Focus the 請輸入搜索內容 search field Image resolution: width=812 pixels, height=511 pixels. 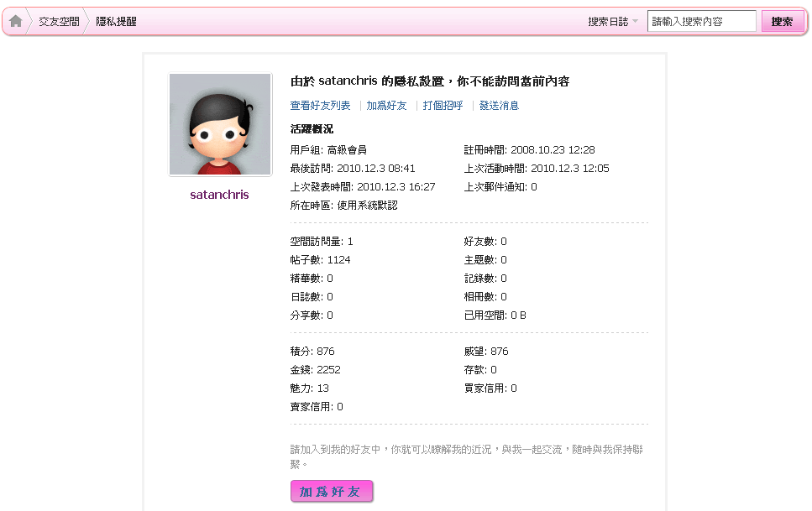click(701, 22)
